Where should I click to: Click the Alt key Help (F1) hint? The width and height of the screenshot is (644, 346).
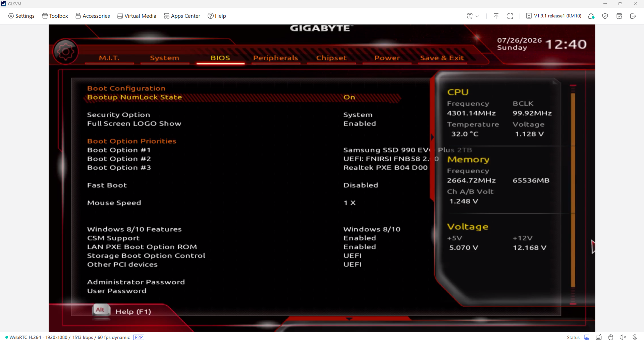click(122, 311)
